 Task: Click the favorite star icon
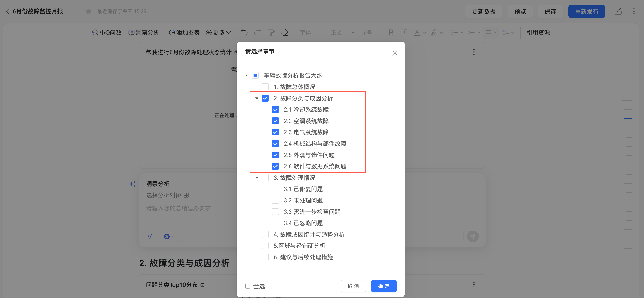coord(89,11)
